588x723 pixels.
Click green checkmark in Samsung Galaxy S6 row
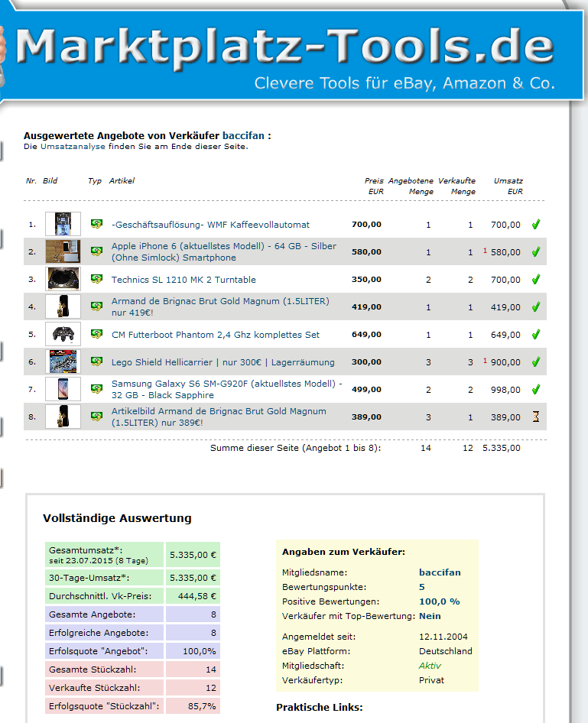(x=536, y=389)
